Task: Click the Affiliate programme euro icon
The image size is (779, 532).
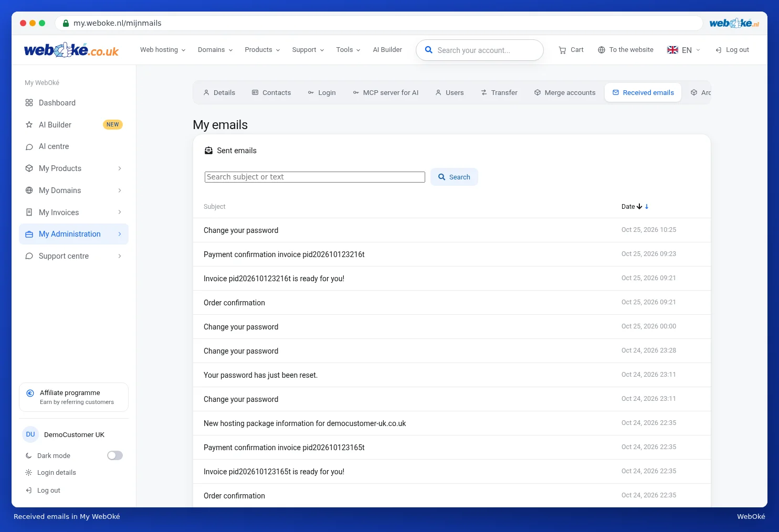Action: click(x=30, y=393)
